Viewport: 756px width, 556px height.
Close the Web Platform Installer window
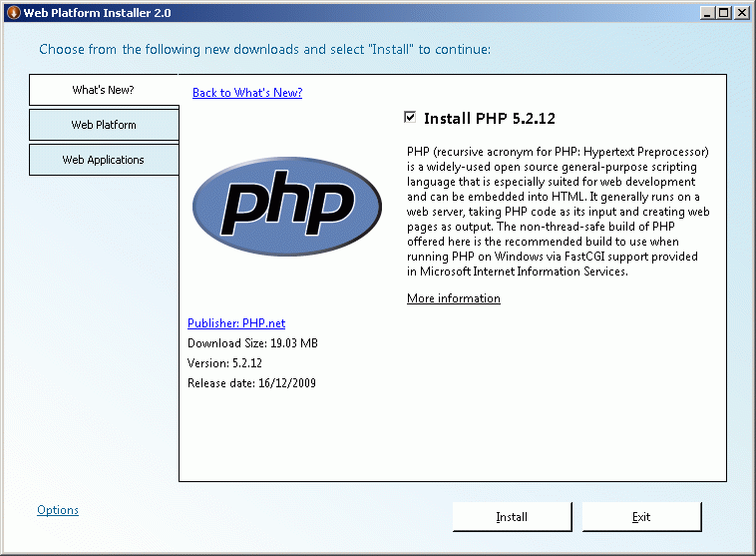pyautogui.click(x=741, y=13)
